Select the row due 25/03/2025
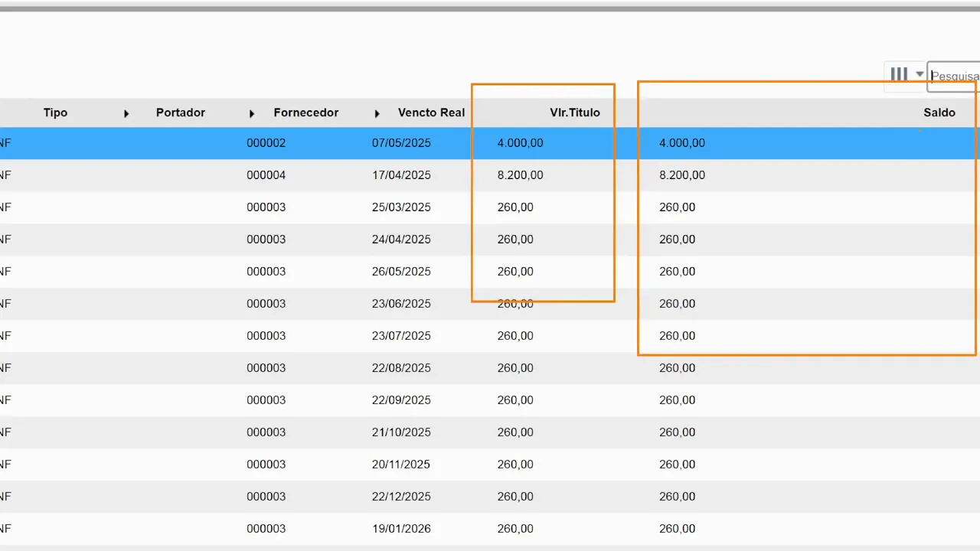 point(401,207)
